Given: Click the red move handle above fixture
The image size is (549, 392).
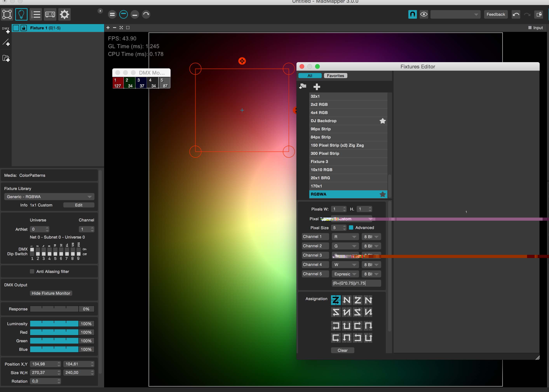Looking at the screenshot, I should 242,61.
